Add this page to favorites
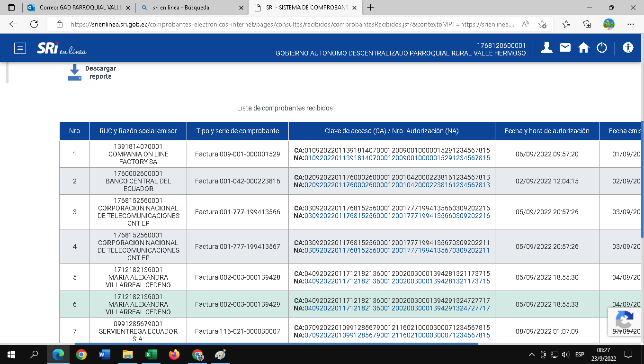Screen dimensions: 644x364 click(x=542, y=24)
